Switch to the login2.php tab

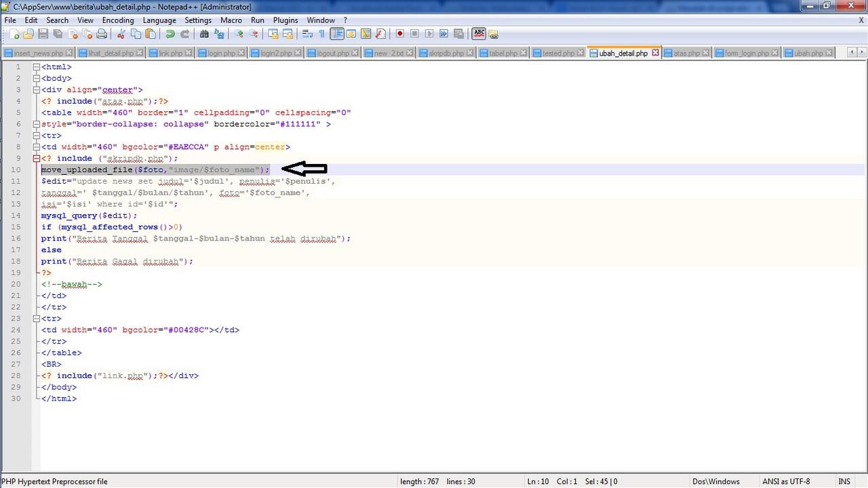[x=276, y=53]
